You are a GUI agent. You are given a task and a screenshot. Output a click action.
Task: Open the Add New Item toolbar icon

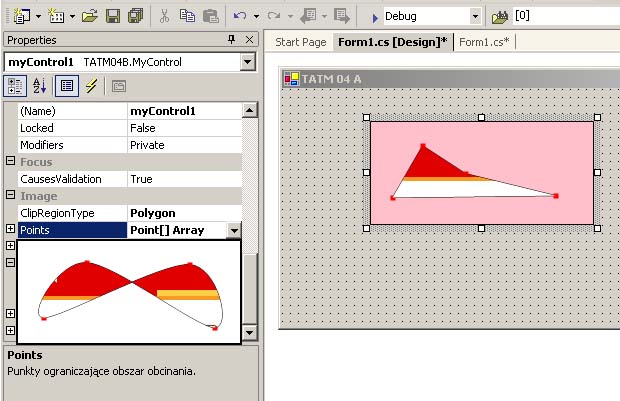(56, 16)
